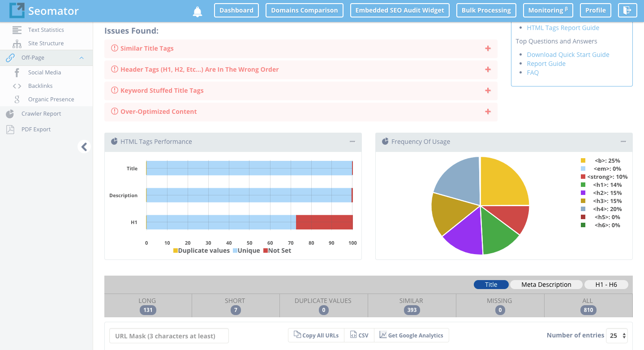Toggle Duplicate values legend in bar chart
Image resolution: width=644 pixels, height=350 pixels.
pos(201,251)
